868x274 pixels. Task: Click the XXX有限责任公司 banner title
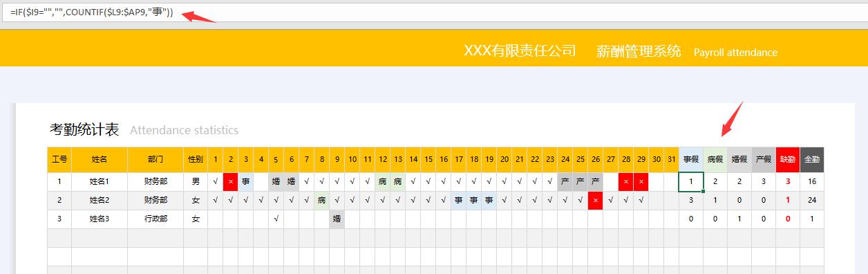(x=520, y=51)
